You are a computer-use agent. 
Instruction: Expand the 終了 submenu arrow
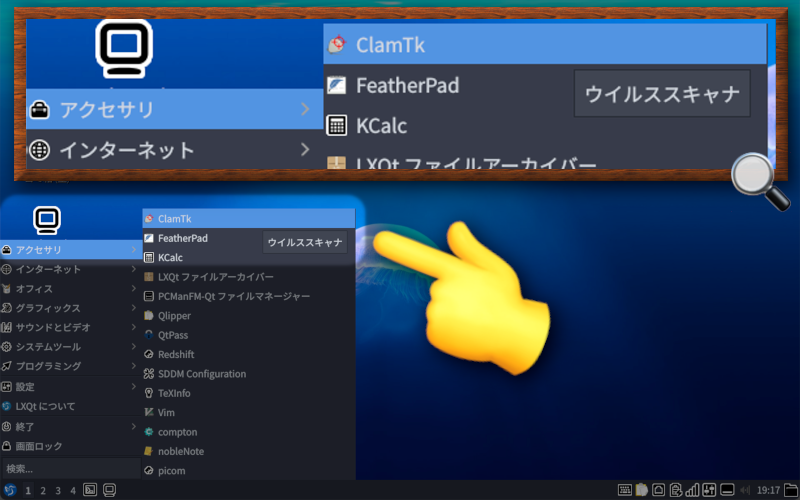coord(134,426)
